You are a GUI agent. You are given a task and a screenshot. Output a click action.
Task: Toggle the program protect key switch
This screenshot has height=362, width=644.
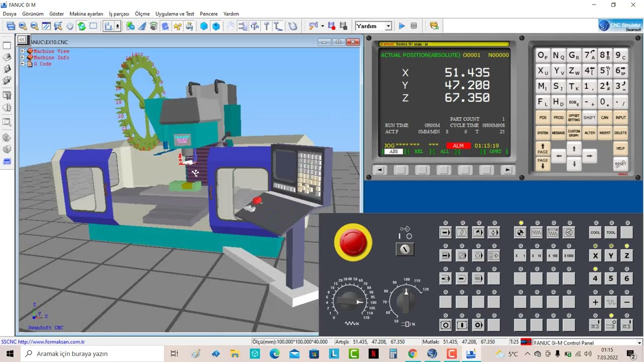tap(405, 249)
